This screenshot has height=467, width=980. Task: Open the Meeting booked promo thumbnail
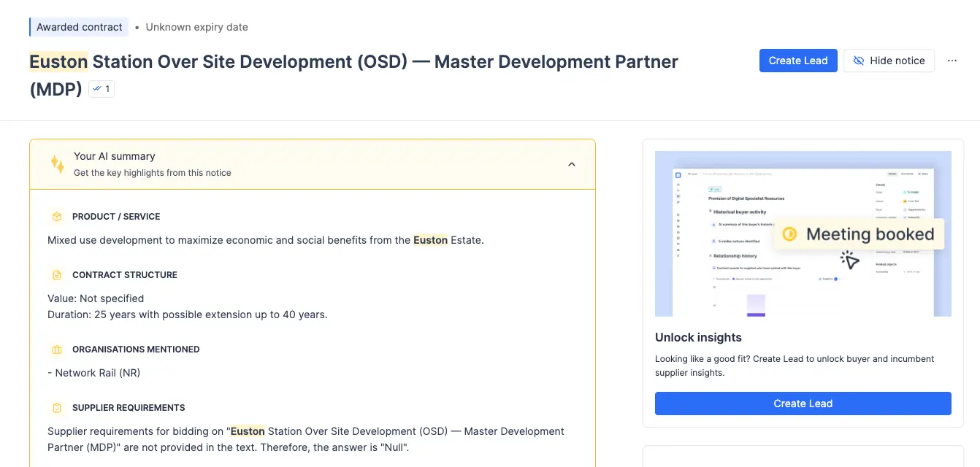(x=803, y=233)
